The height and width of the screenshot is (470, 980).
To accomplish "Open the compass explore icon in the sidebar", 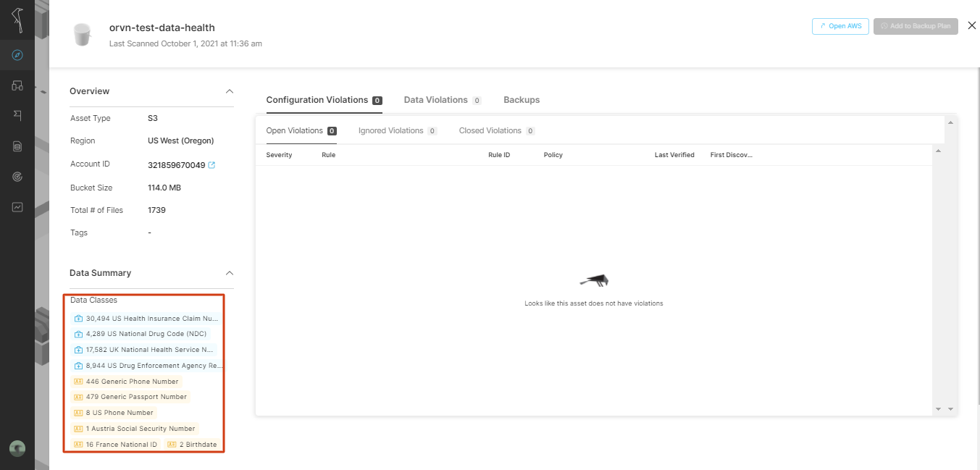I will [x=17, y=55].
